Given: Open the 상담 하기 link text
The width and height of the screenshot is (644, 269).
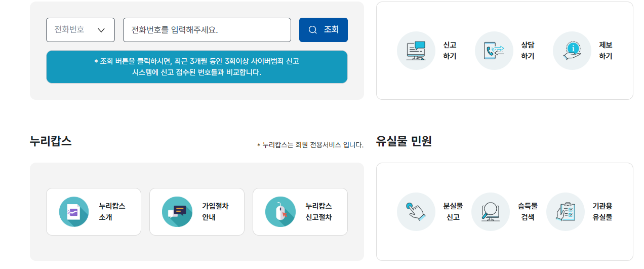Looking at the screenshot, I should 528,51.
